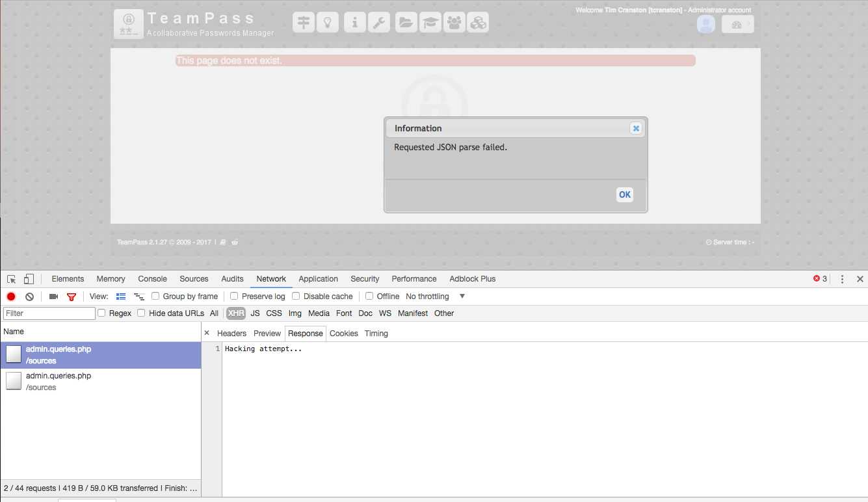Enable the Group by frame checkbox
This screenshot has height=502, width=868.
(155, 297)
